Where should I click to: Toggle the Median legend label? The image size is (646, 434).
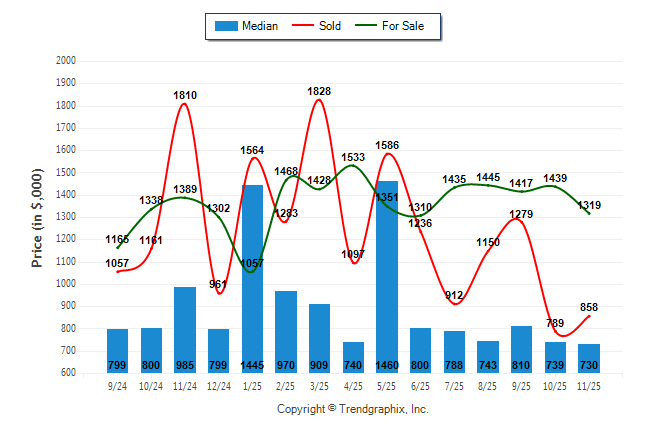260,26
